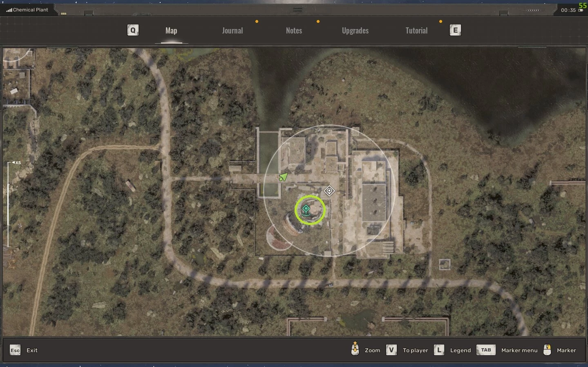The width and height of the screenshot is (588, 367).
Task: Click the L key icon
Action: pyautogui.click(x=439, y=350)
